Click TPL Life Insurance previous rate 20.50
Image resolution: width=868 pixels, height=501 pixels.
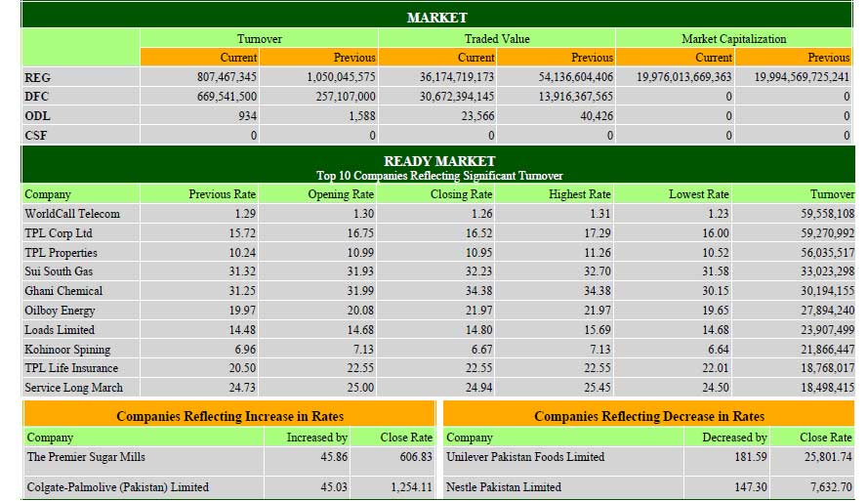(x=242, y=368)
